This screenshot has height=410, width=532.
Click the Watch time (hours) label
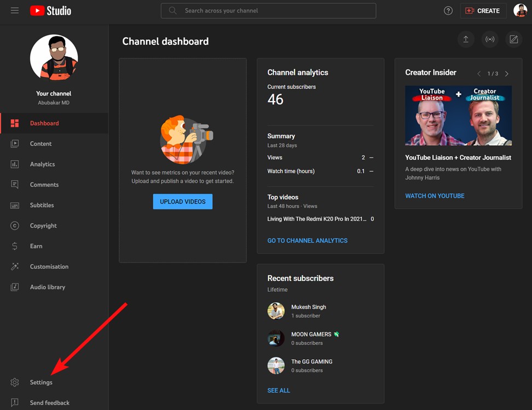click(x=291, y=171)
